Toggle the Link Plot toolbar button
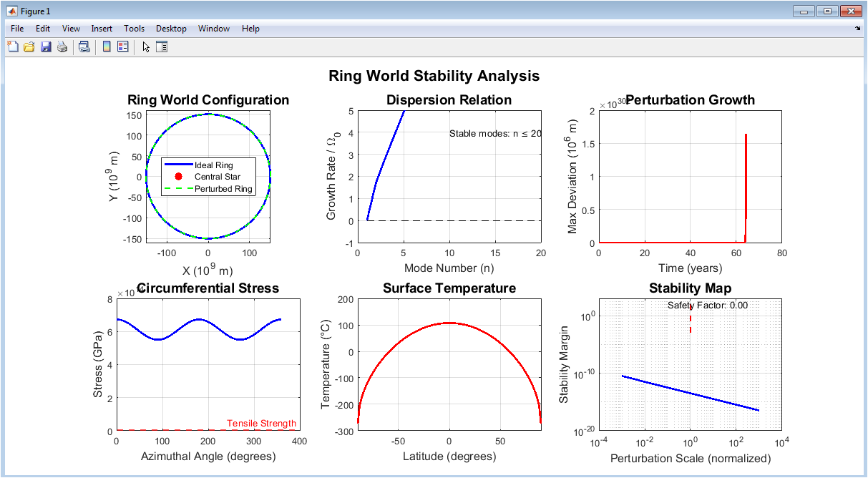The image size is (868, 478). [84, 47]
